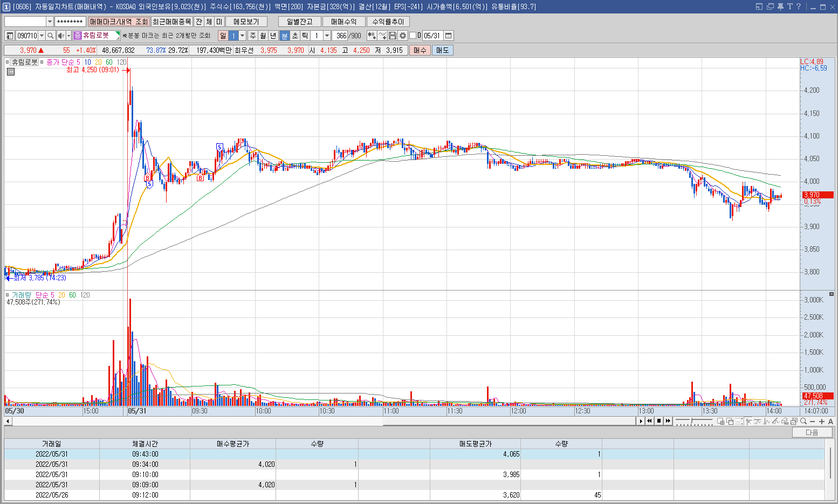This screenshot has width=838, height=504.
Task: Select the 일 (daily) period toggle
Action: click(x=223, y=36)
